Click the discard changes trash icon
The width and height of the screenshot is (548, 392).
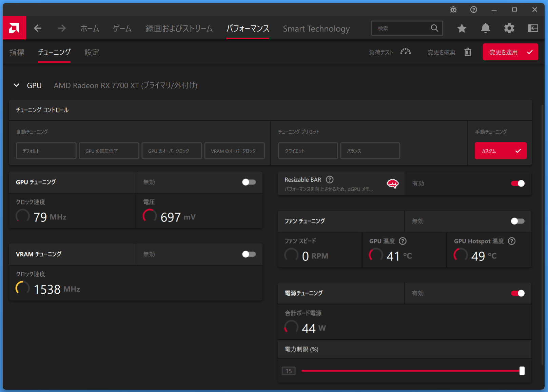point(468,52)
